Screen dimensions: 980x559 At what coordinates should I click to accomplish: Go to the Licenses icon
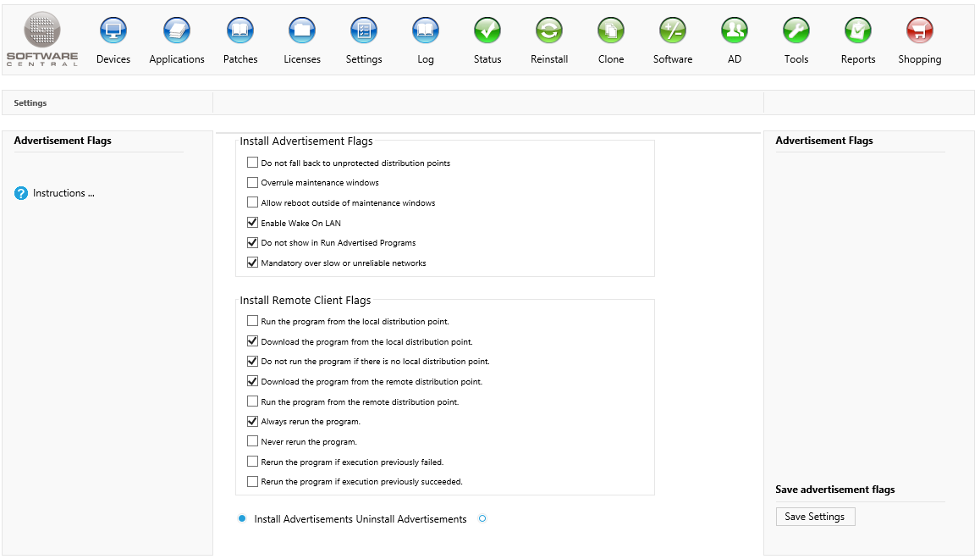(302, 31)
